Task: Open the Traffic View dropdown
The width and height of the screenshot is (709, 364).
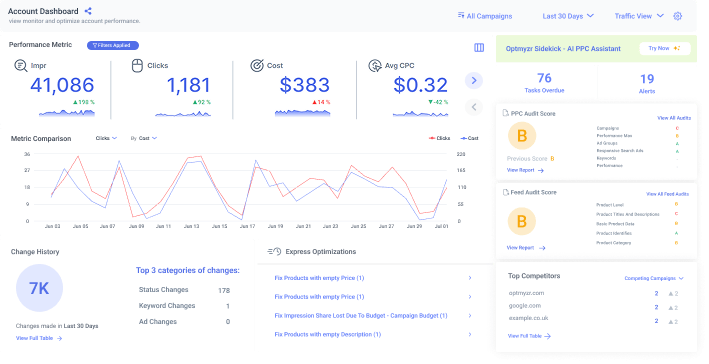Action: [x=639, y=16]
